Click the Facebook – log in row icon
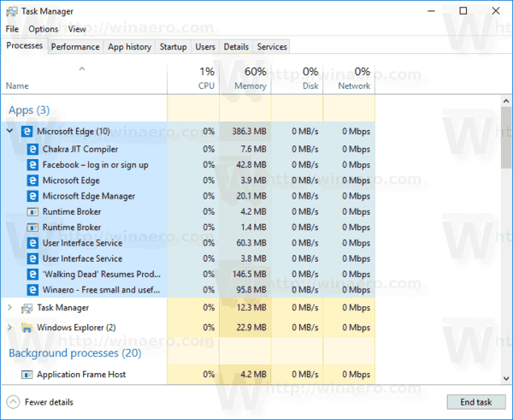 pyautogui.click(x=32, y=164)
